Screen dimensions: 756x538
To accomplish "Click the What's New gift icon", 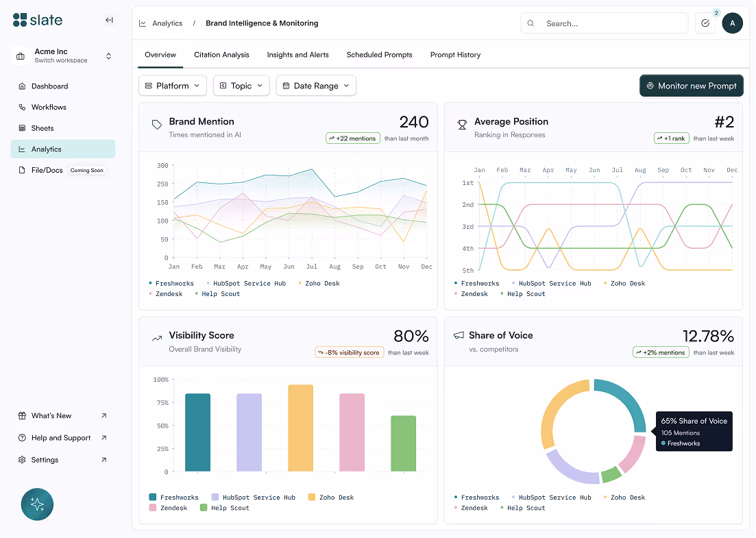I will [22, 415].
